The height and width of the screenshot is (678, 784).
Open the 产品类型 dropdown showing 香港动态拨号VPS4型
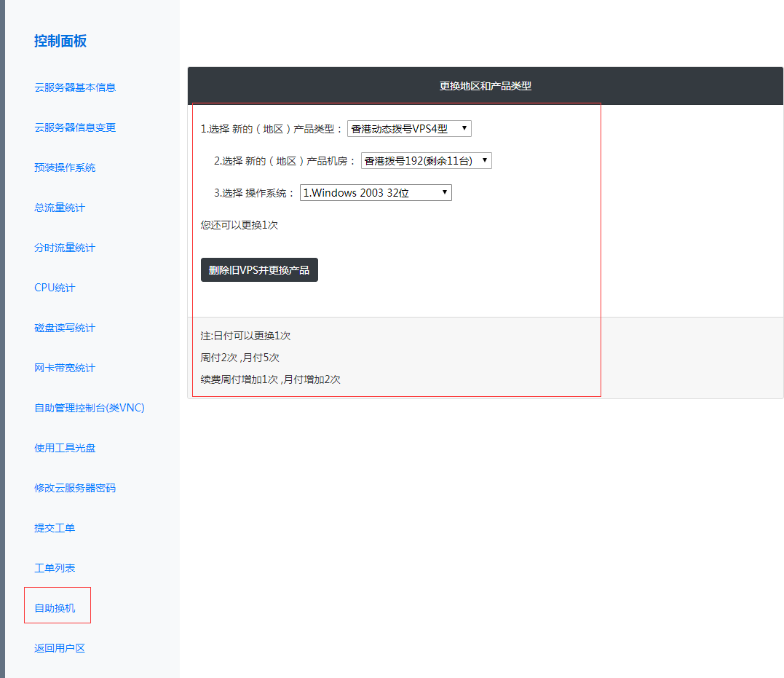[x=409, y=129]
